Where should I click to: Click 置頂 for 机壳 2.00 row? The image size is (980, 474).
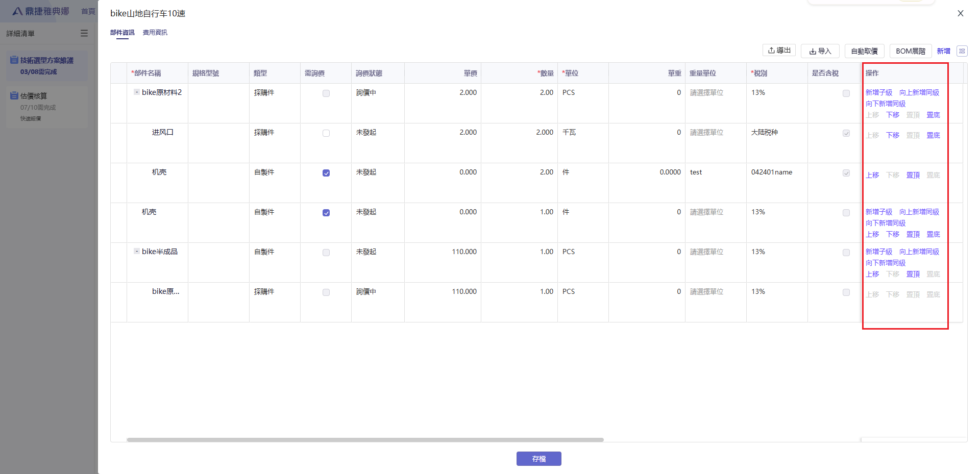pos(913,175)
